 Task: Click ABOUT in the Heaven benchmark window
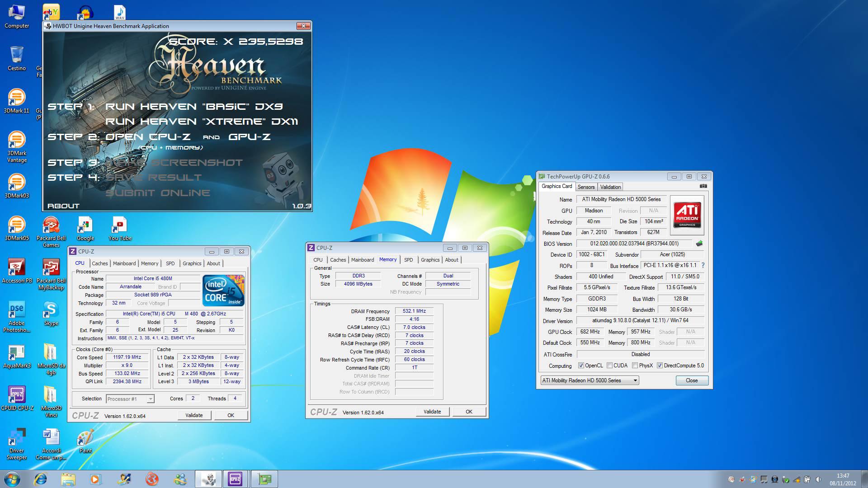(63, 206)
